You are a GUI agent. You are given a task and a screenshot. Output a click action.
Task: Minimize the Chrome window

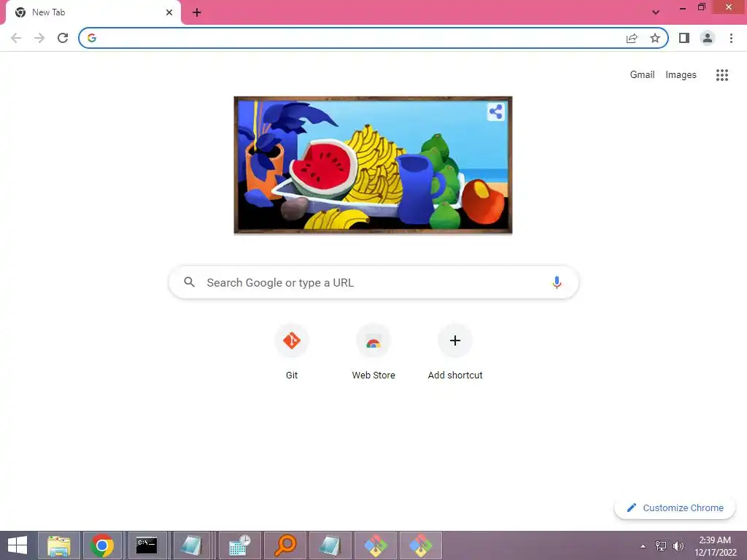point(683,8)
